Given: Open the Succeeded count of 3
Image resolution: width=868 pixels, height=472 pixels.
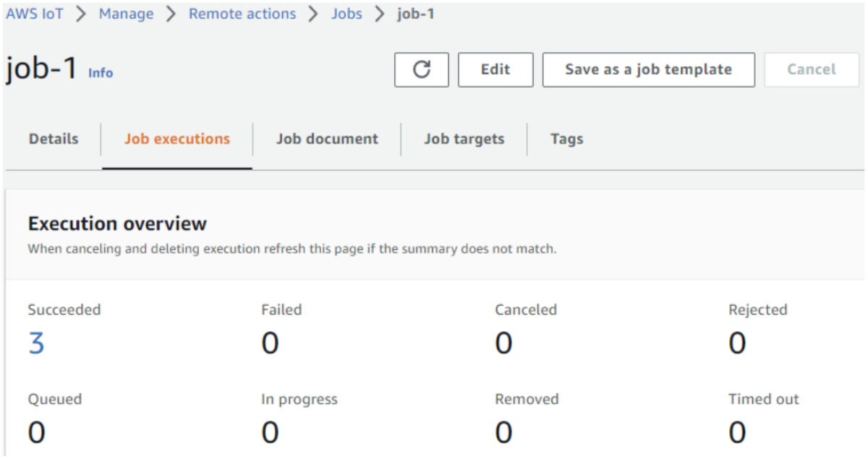Looking at the screenshot, I should [36, 343].
